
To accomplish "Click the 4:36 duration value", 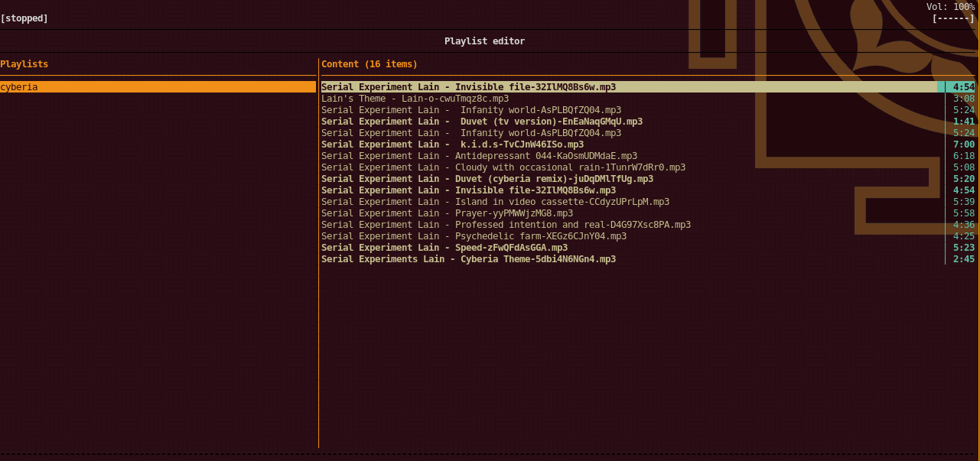I will (x=964, y=225).
